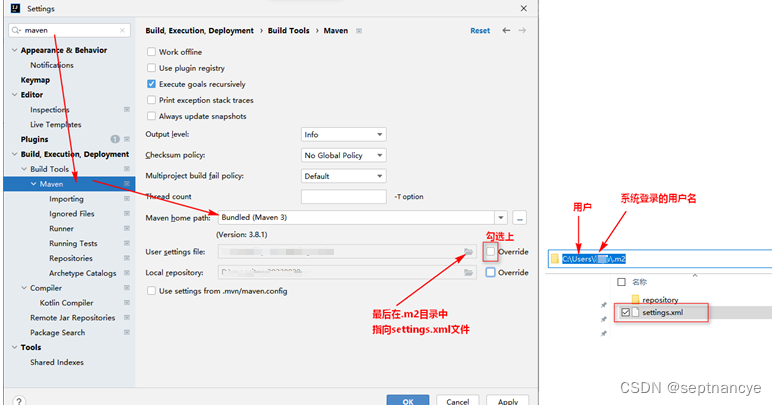The image size is (776, 405).
Task: Collapse the Tools tree node
Action: pos(14,347)
